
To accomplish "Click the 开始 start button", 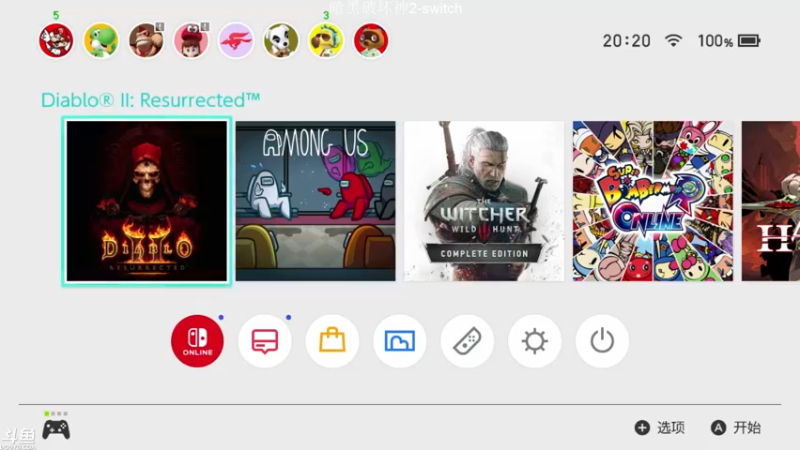I will pos(736,428).
